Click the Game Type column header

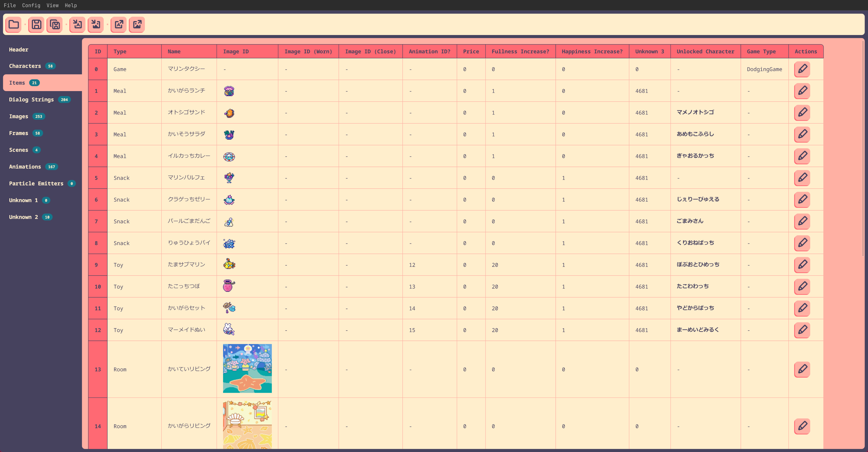(765, 51)
